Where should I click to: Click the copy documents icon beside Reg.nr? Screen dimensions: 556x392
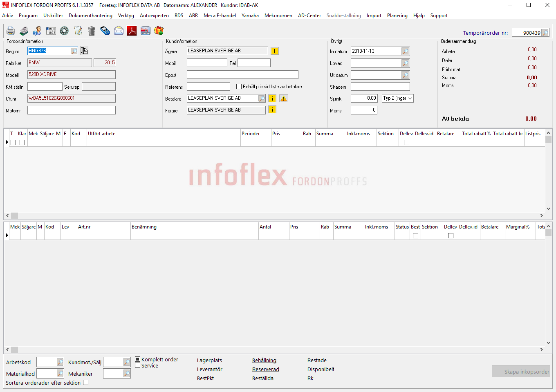point(84,51)
